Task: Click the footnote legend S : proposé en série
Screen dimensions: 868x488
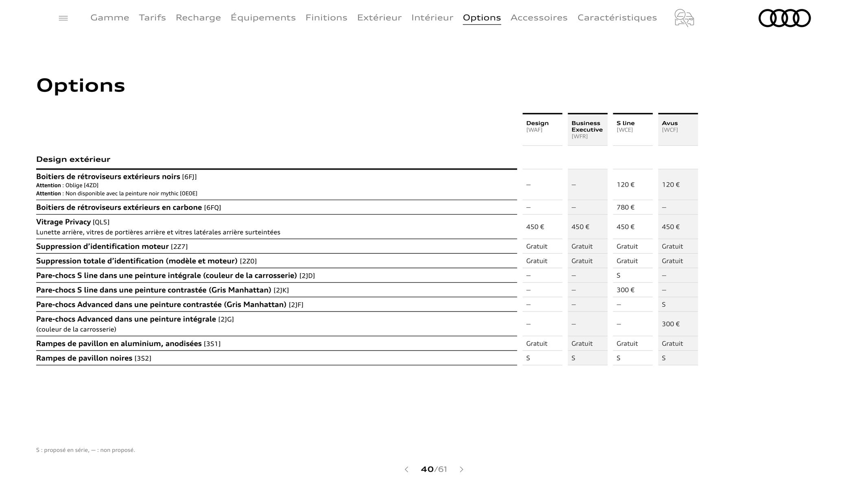Action: pos(85,450)
